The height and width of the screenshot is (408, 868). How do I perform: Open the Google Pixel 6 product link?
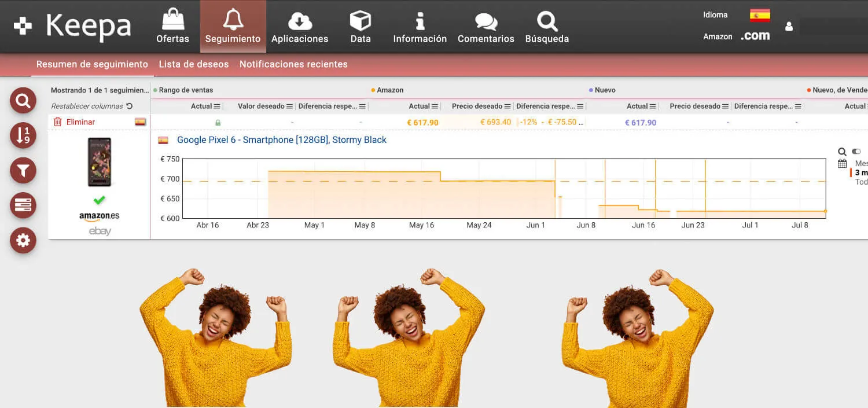[x=281, y=140]
